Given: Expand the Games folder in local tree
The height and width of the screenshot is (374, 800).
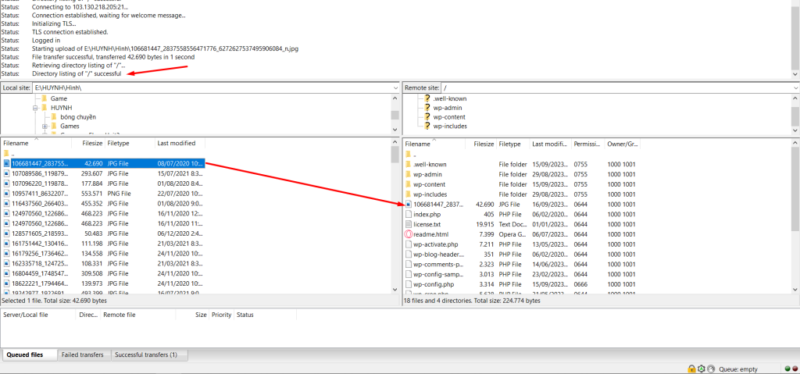Looking at the screenshot, I should pyautogui.click(x=45, y=126).
